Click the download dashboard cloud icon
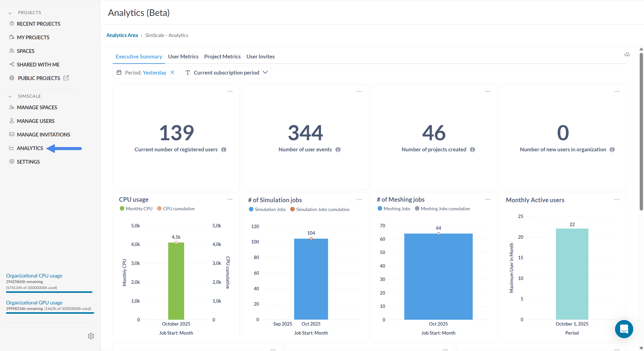 (x=627, y=55)
